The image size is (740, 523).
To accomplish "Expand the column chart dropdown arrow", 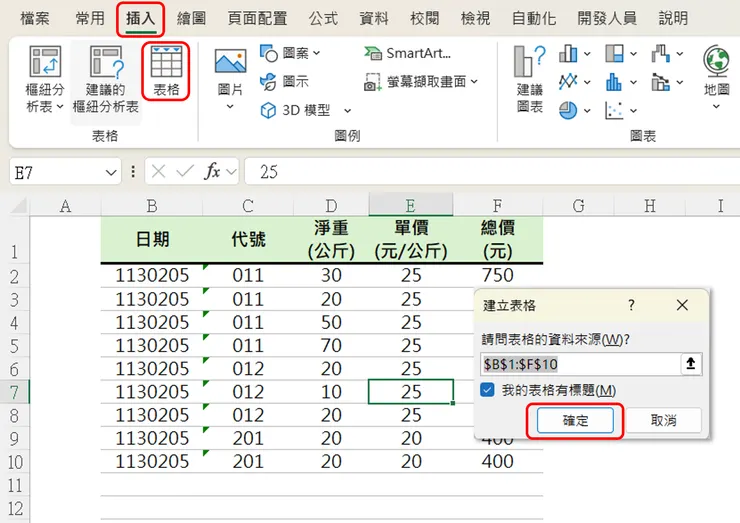I will 587,54.
